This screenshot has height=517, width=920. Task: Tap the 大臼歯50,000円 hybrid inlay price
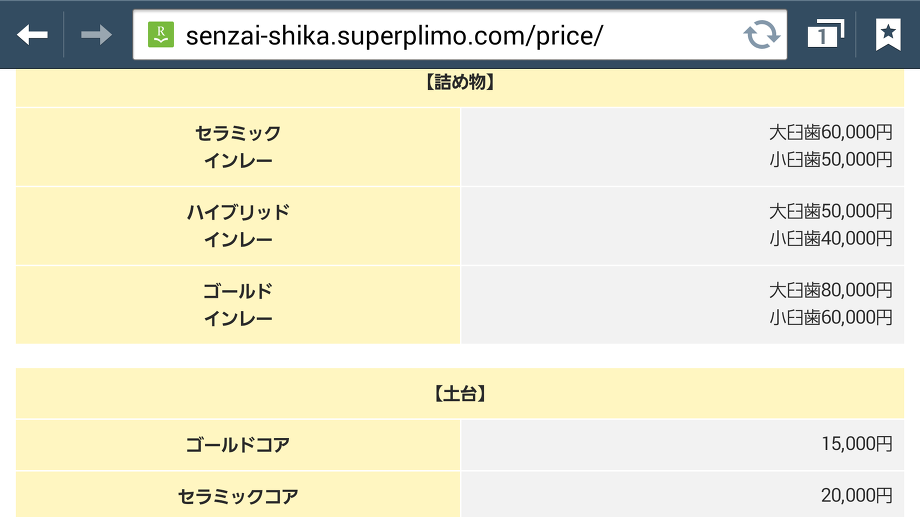[830, 211]
